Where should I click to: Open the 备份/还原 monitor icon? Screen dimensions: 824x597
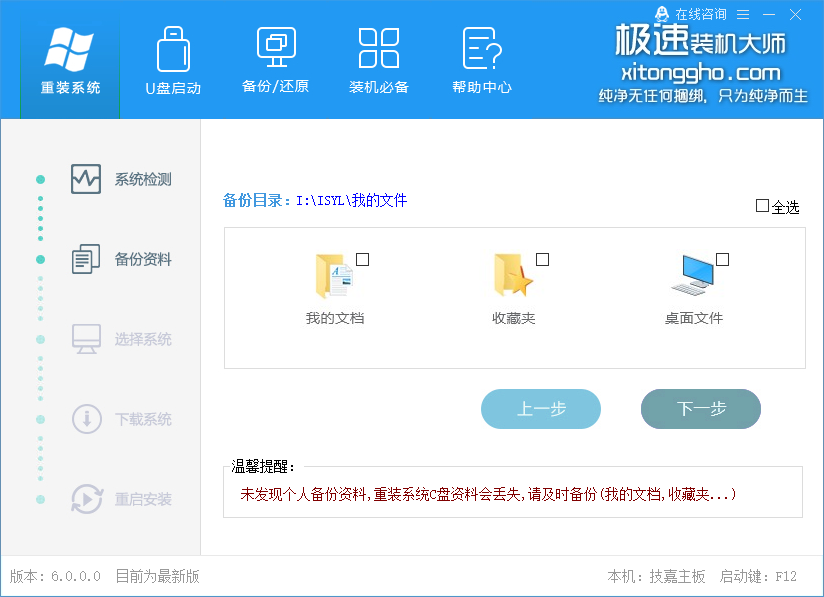(276, 47)
